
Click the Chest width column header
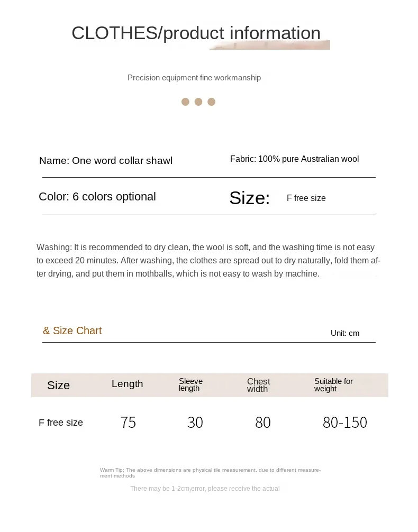[x=258, y=385]
